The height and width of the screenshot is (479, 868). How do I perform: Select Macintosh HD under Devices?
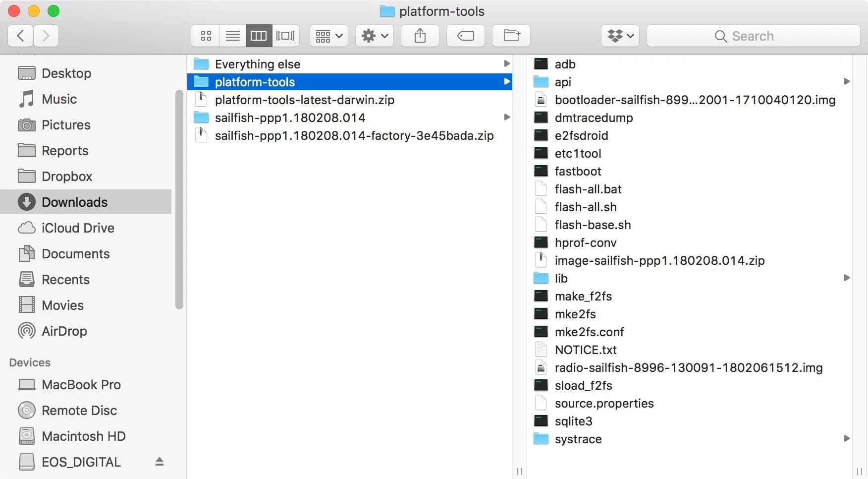pos(86,436)
